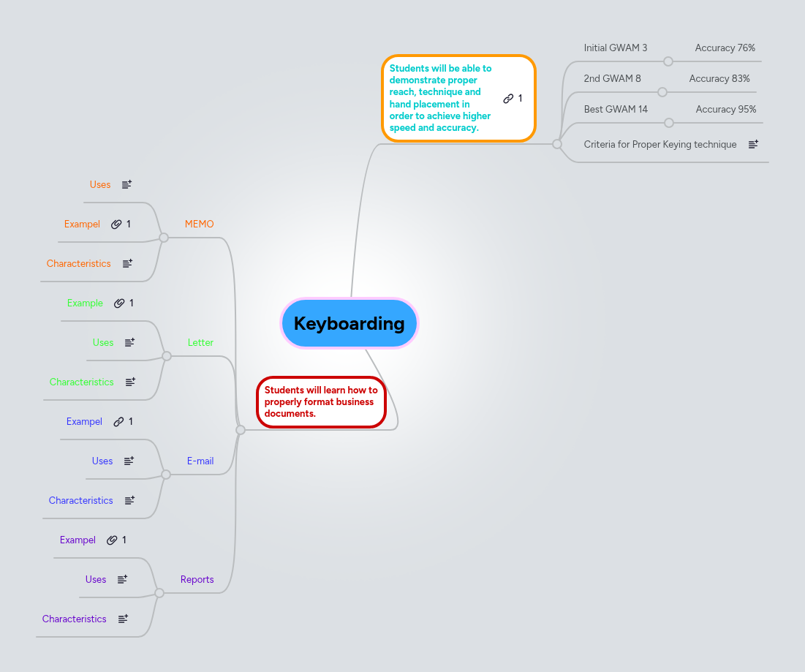Select the Accuracy 76% node
This screenshot has width=805, height=672.
coord(725,48)
